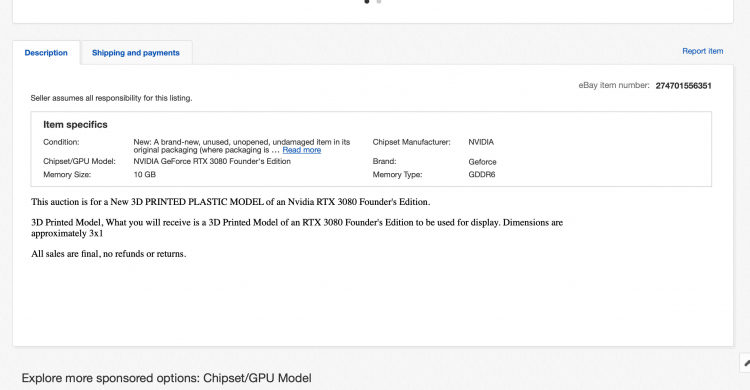Screen dimensions: 750x390
Task: Open the Shipping and payments tab
Action: (136, 53)
